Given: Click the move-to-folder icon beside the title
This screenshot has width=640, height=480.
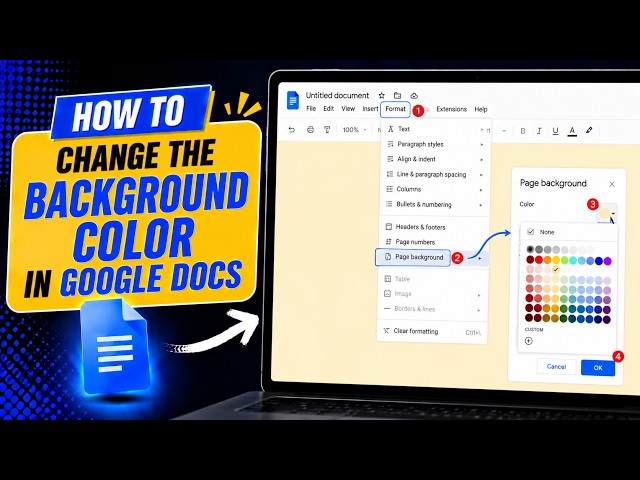Looking at the screenshot, I should 398,96.
